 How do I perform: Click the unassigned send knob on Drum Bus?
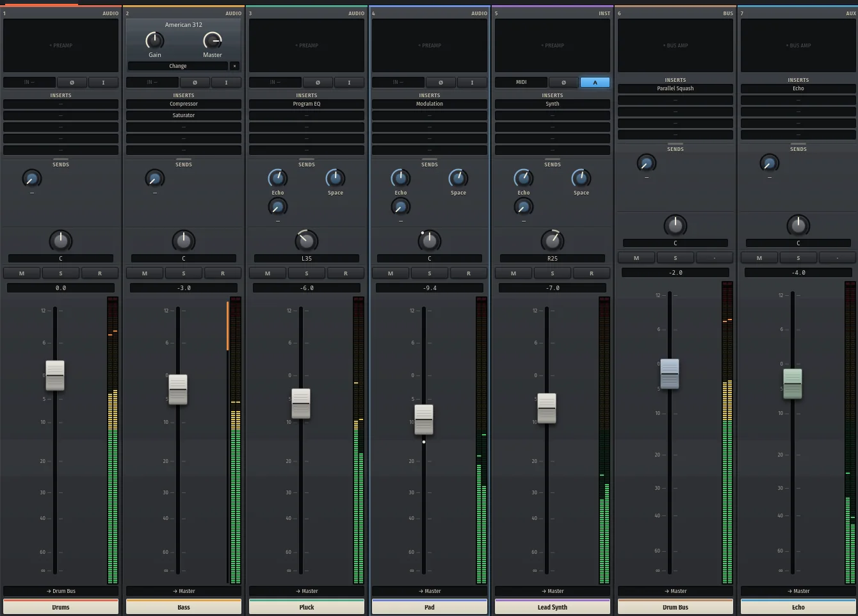[646, 163]
